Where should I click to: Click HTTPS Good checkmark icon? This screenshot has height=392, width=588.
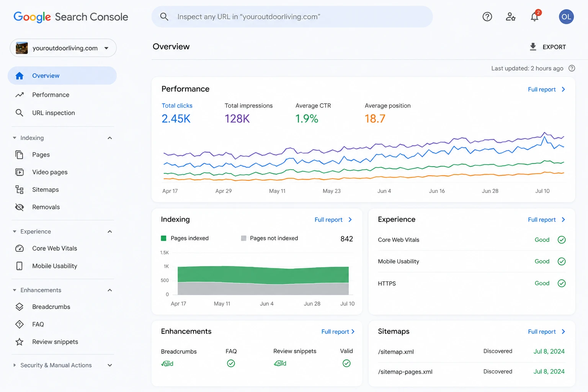562,283
